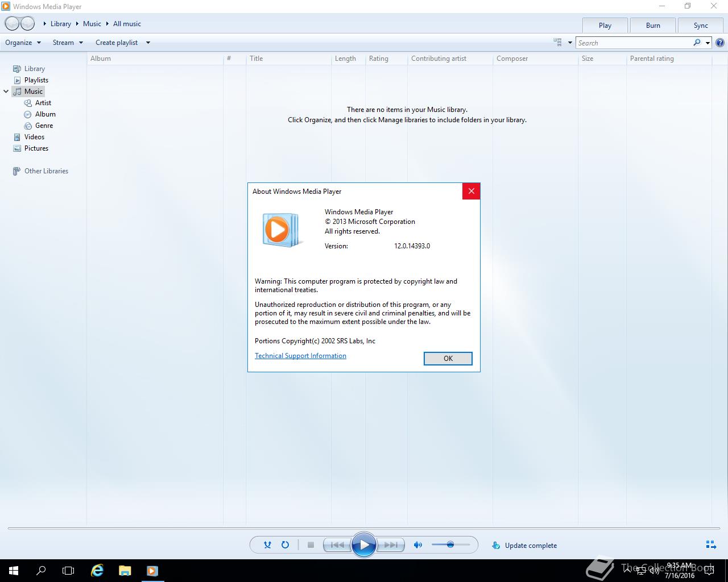Expand the breadcrumb arrow after Library
Viewport: 728px width, 582px height.
click(x=77, y=24)
